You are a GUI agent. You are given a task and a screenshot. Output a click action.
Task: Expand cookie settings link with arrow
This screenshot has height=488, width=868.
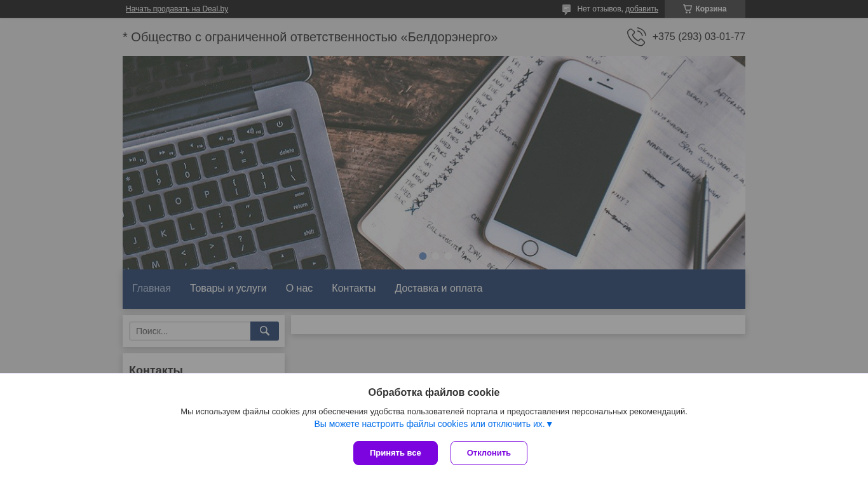pyautogui.click(x=434, y=424)
